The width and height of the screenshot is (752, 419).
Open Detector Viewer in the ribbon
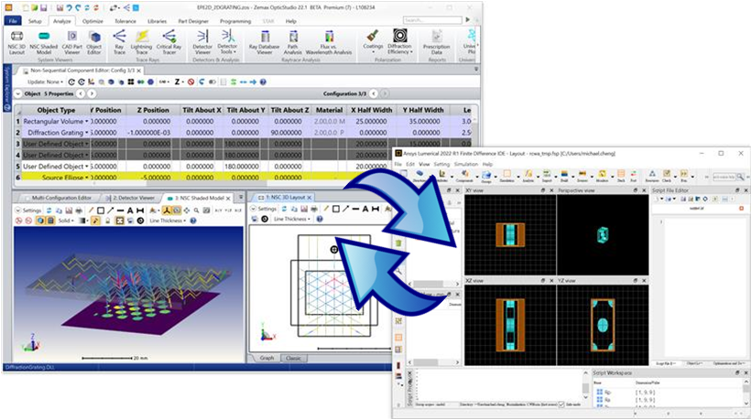(202, 42)
